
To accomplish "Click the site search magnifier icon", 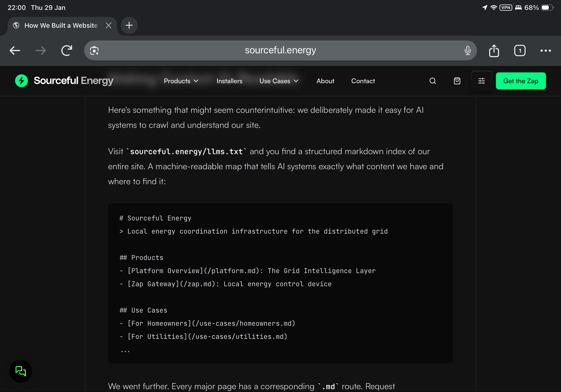I will 433,81.
